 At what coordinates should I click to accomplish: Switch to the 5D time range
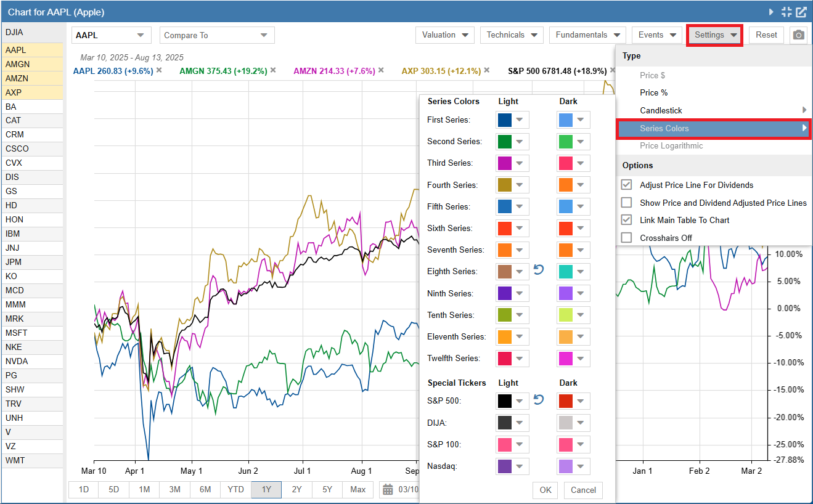(x=114, y=490)
